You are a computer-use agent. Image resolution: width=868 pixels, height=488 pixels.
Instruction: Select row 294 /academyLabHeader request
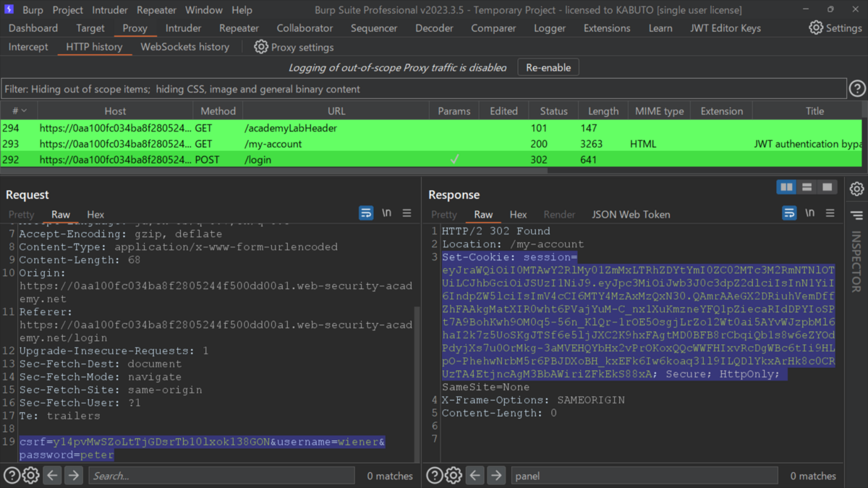coord(432,128)
